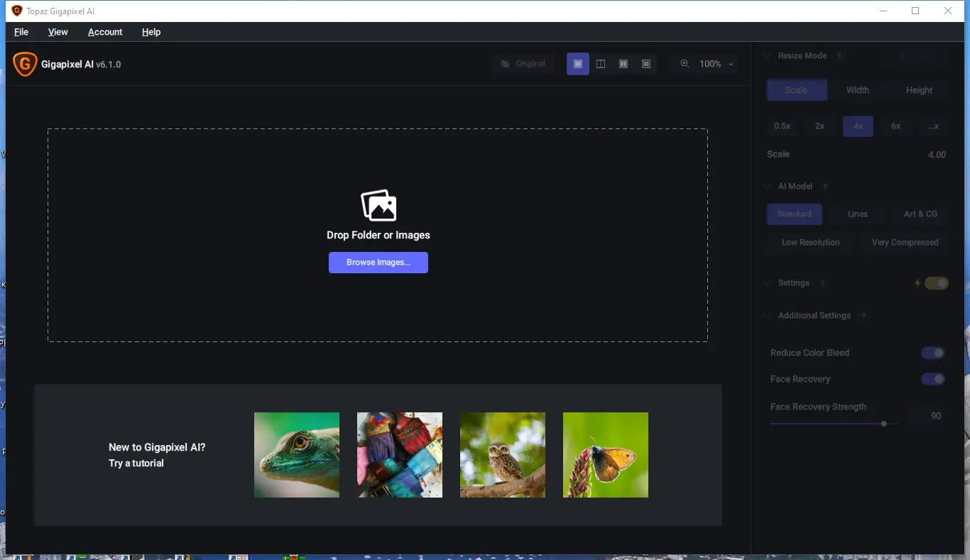970x560 pixels.
Task: Open help for AI Model
Action: 825,187
